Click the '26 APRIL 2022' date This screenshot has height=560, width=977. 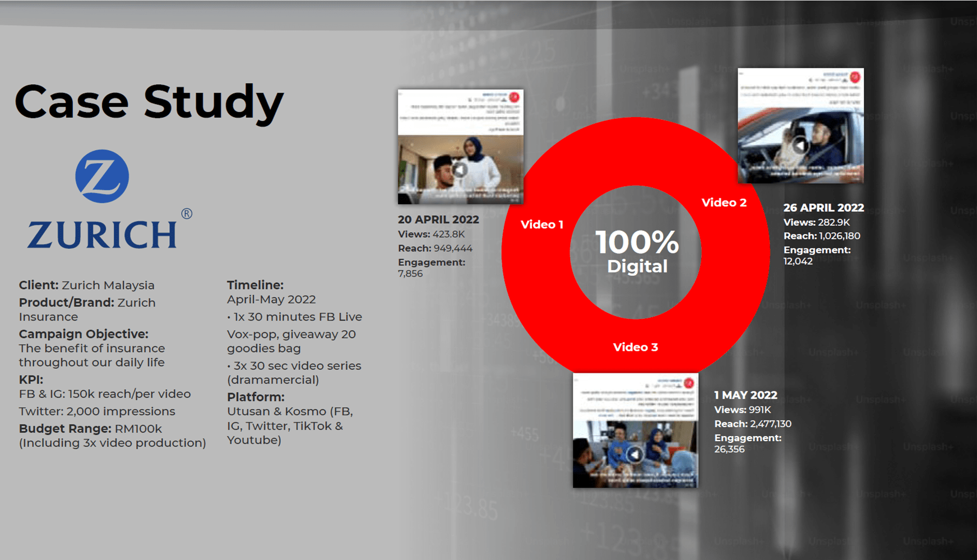823,207
